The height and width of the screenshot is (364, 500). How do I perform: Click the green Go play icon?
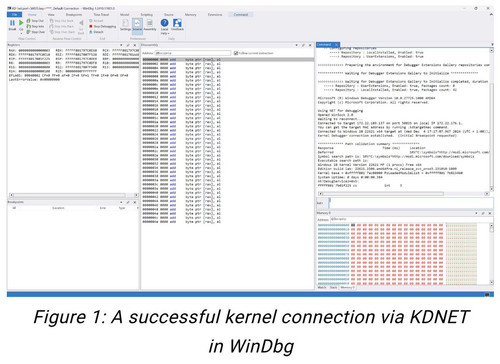[21, 23]
